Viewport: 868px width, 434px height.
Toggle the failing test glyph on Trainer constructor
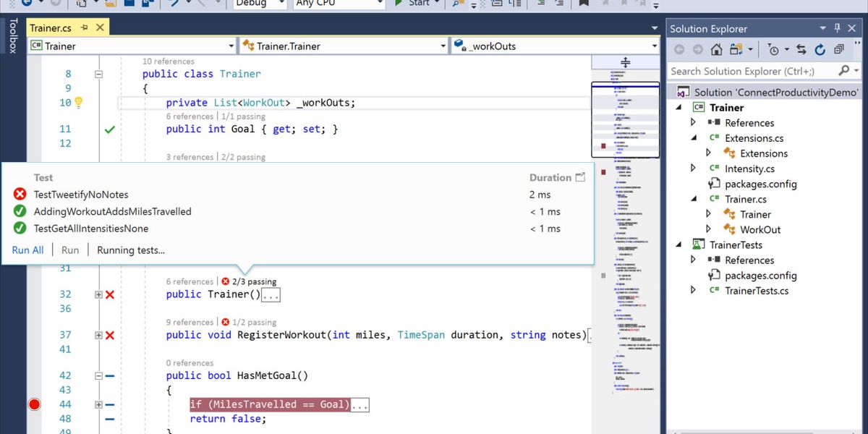tap(109, 294)
